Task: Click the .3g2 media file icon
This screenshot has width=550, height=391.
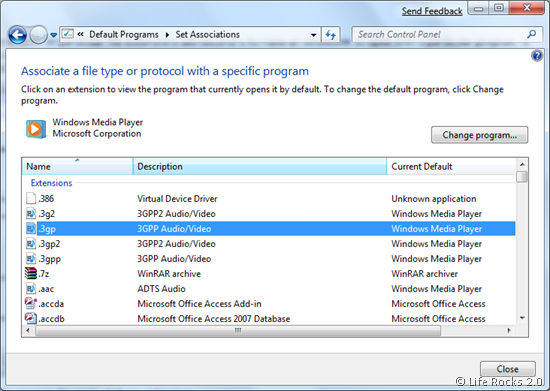Action: [31, 213]
